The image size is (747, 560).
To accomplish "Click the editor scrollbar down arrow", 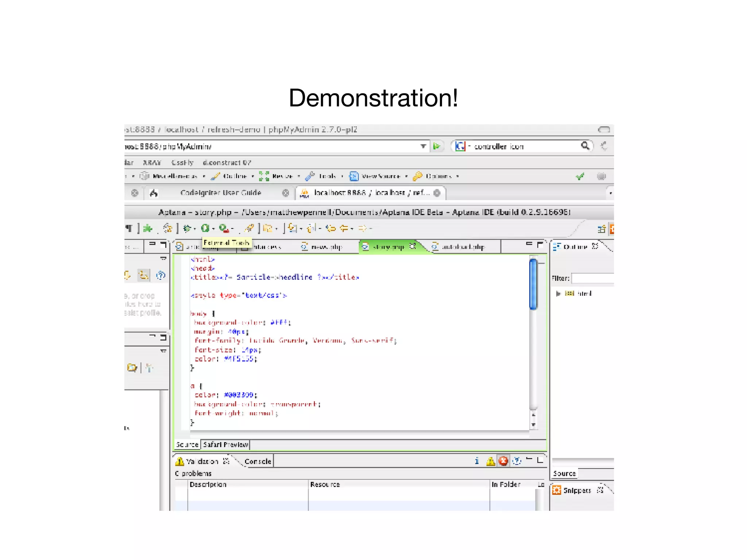I will 533,425.
